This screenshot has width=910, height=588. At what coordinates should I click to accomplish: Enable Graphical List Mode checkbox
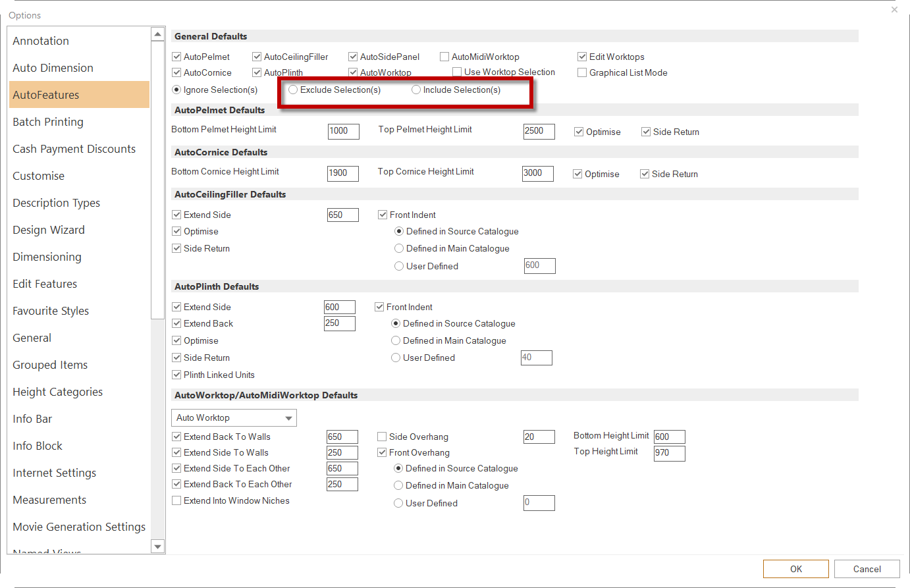click(582, 72)
